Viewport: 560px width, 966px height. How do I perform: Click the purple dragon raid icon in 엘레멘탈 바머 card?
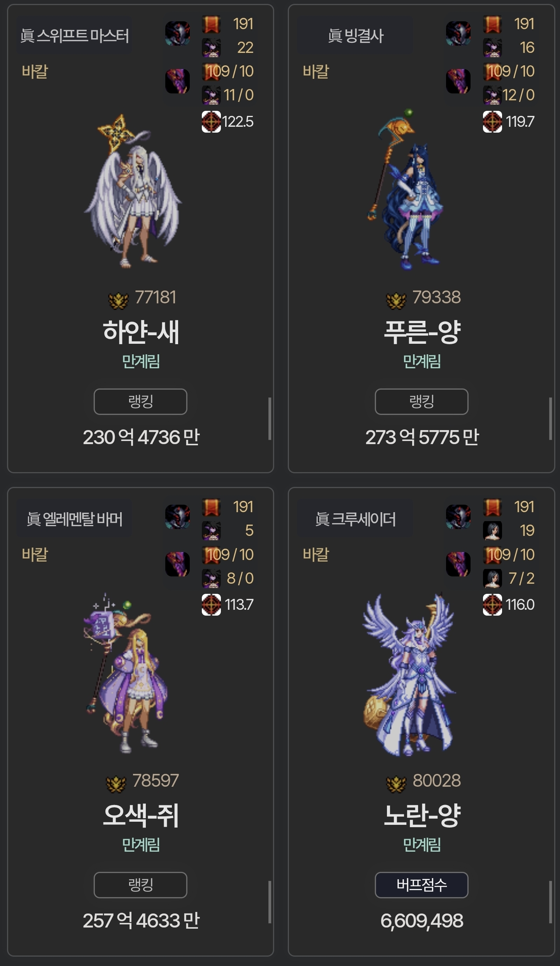tap(177, 564)
